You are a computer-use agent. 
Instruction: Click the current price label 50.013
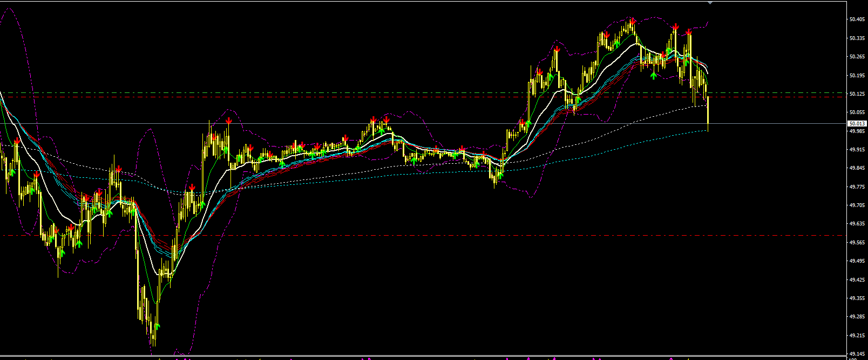857,124
